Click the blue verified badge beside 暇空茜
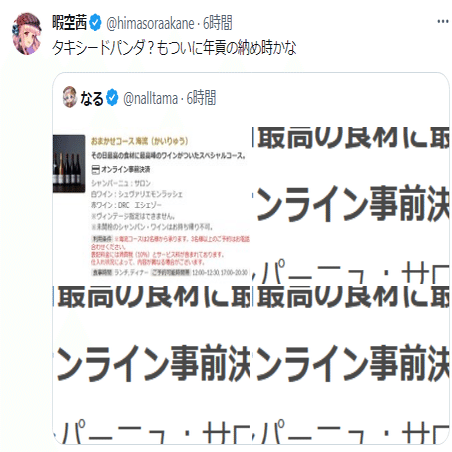Image resolution: width=452 pixels, height=452 pixels. click(95, 23)
